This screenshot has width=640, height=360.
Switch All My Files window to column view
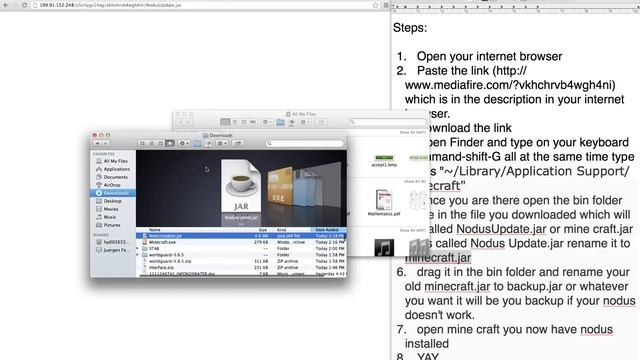click(x=244, y=122)
